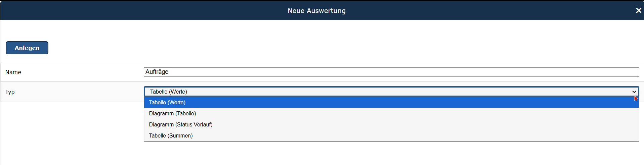Select Tabelle (Summen) from the dropdown list
Screen dimensions: 644x165
(x=391, y=135)
